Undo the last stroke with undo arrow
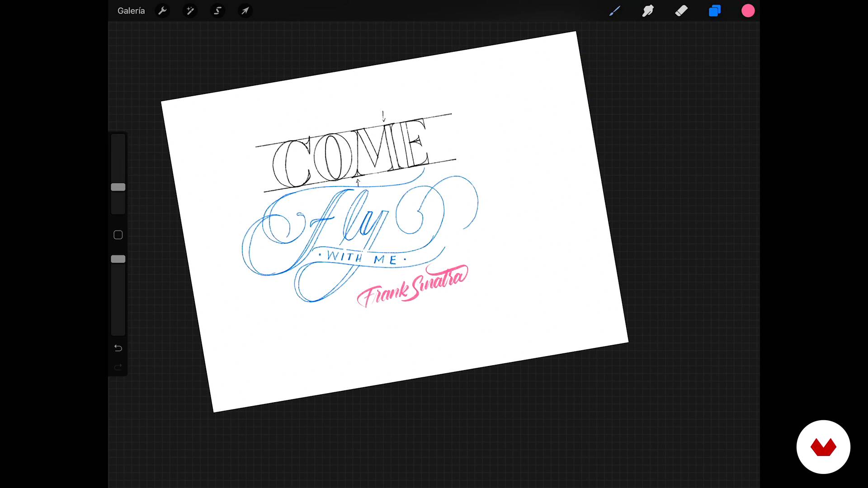The image size is (868, 488). point(118,348)
